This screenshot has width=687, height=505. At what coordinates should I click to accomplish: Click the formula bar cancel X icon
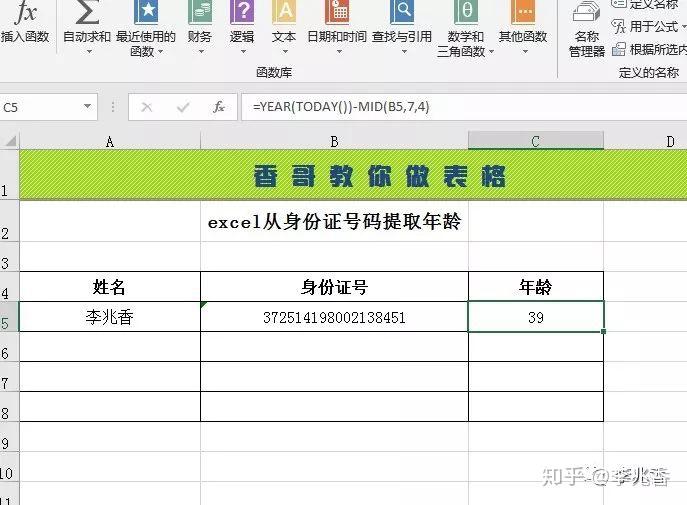[x=147, y=107]
